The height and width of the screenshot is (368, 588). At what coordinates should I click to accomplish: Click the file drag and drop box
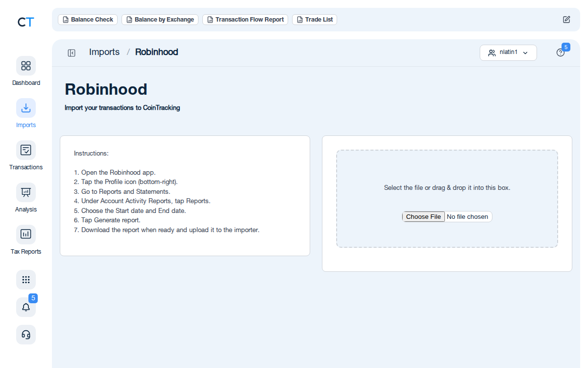[x=447, y=199]
